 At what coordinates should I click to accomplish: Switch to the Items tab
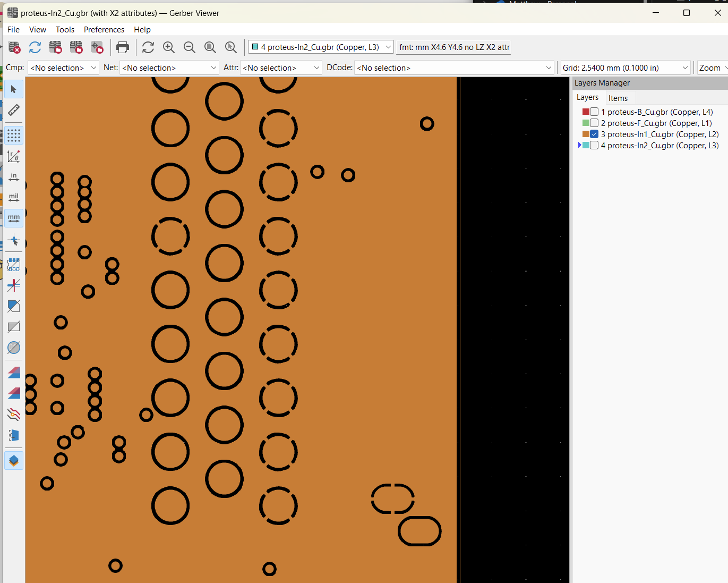[x=618, y=98]
